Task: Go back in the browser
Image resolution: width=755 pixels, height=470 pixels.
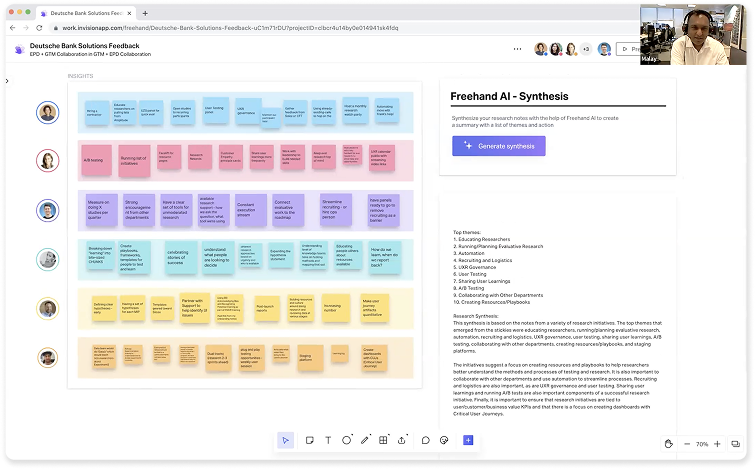Action: click(13, 28)
